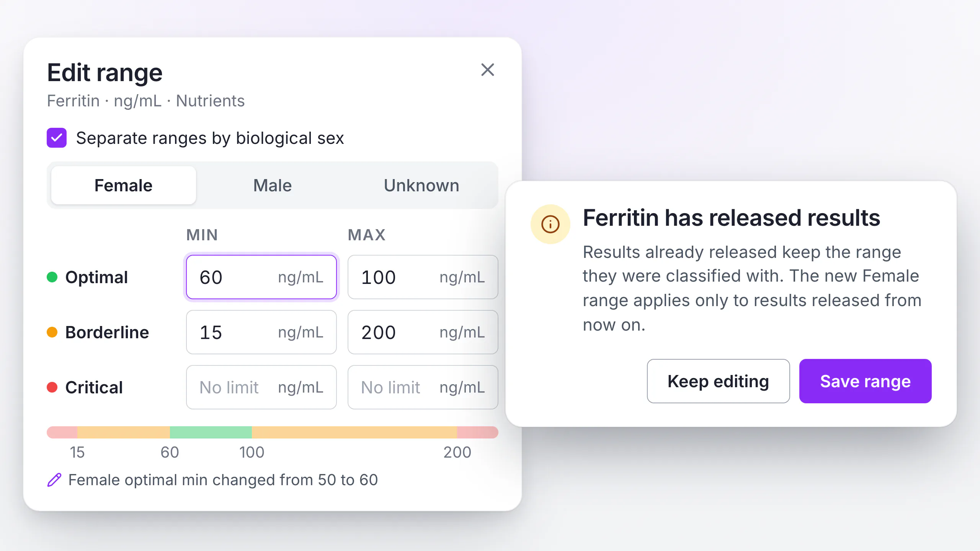The width and height of the screenshot is (980, 551).
Task: Uncheck Separate ranges by biological sex
Action: (x=57, y=138)
